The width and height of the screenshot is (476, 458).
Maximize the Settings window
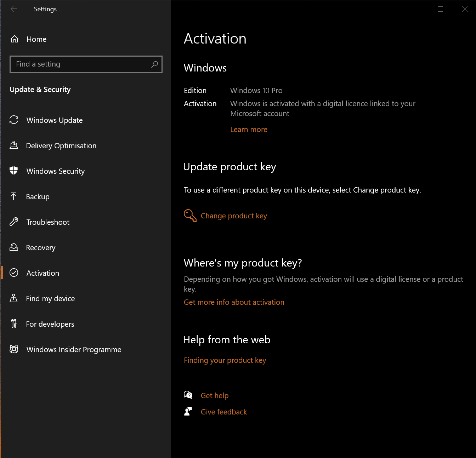[441, 9]
